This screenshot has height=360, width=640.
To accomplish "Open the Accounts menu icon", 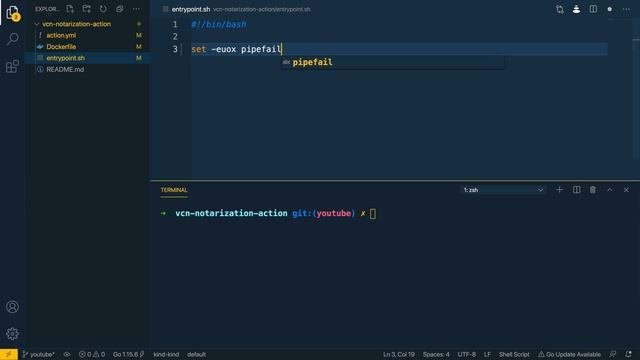I will coord(12,307).
